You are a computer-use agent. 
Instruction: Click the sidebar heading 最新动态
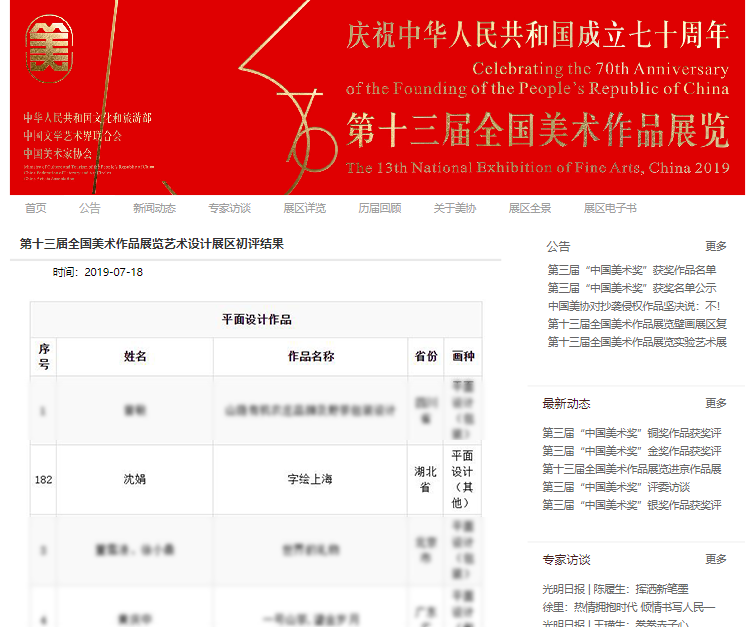pos(566,404)
